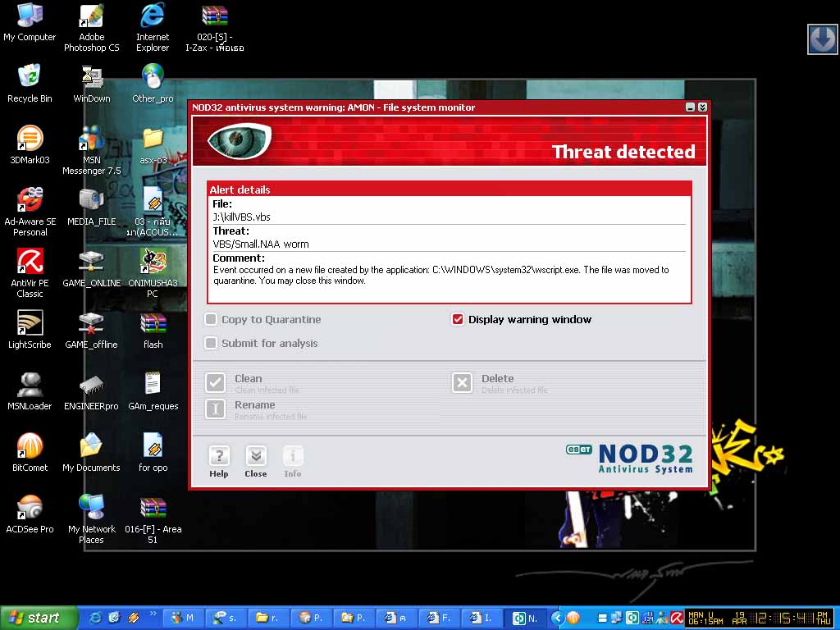Open the asx-o3 folder
This screenshot has height=630, width=840.
pyautogui.click(x=153, y=144)
